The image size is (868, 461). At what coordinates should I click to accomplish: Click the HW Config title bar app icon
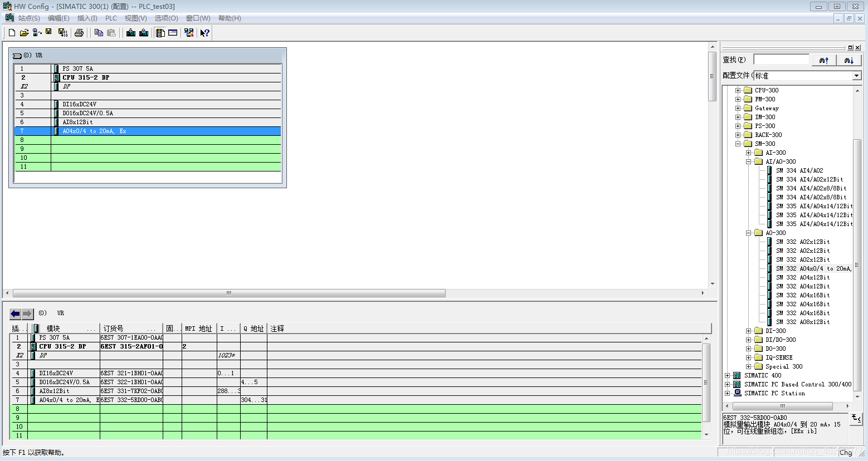pyautogui.click(x=7, y=6)
